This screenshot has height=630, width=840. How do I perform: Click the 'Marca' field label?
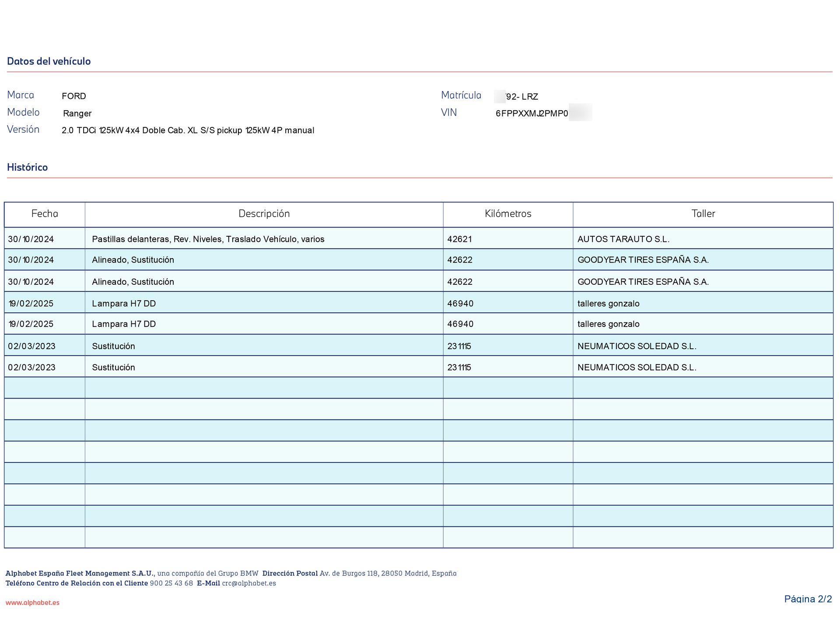21,95
